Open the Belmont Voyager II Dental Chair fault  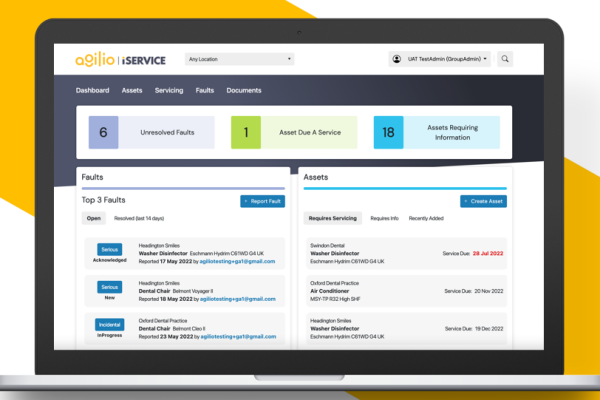pyautogui.click(x=185, y=291)
